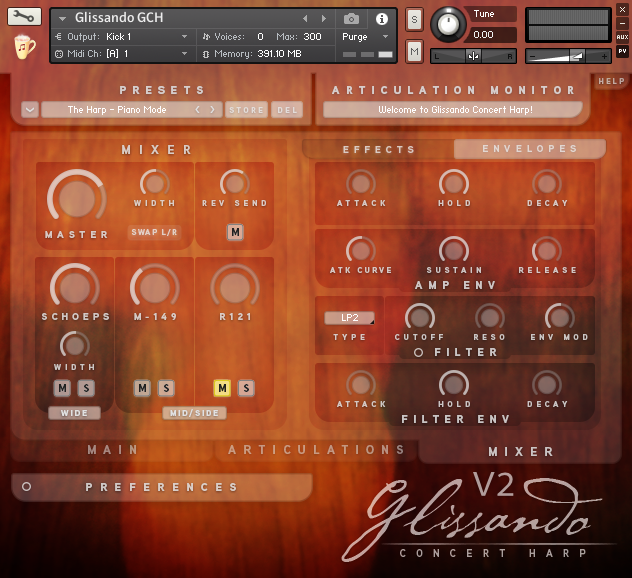
Task: Open the filter type LP2 dropdown
Action: 349,318
